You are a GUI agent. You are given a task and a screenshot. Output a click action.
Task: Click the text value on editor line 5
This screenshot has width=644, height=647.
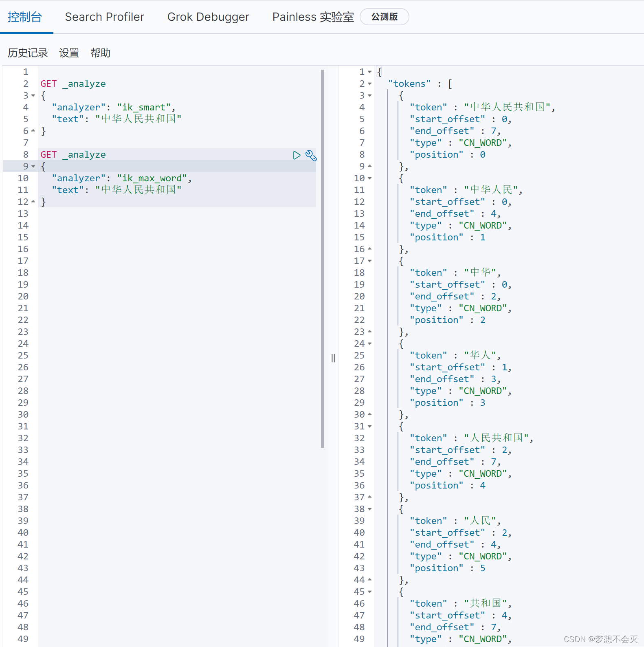(x=138, y=119)
